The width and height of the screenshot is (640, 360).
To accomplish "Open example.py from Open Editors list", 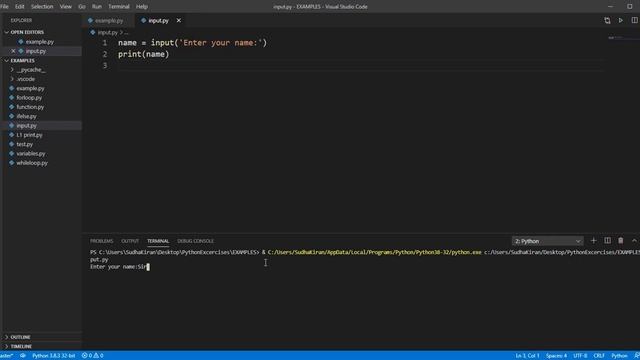I will coord(40,42).
